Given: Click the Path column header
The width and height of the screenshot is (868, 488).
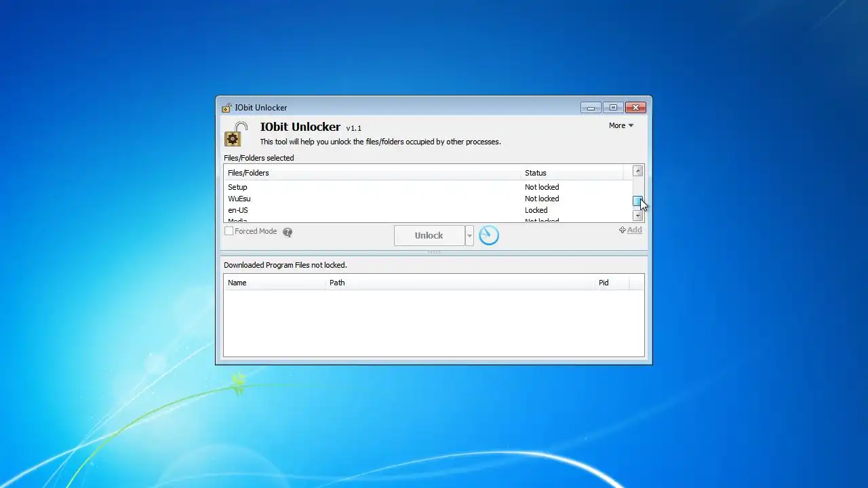Looking at the screenshot, I should coord(460,283).
